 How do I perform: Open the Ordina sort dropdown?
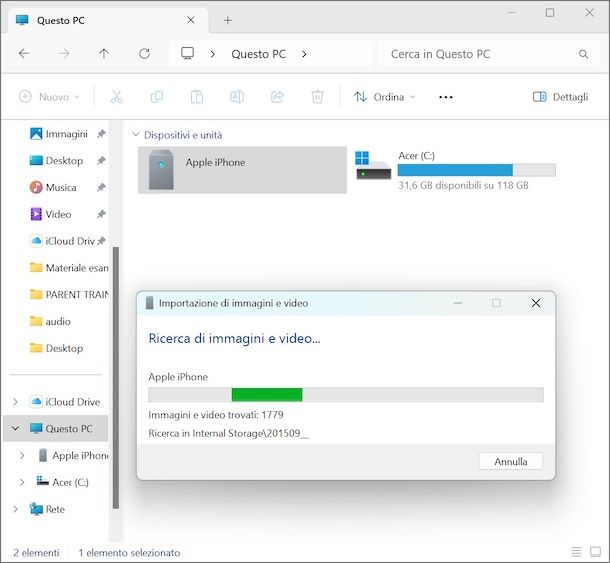pos(384,97)
